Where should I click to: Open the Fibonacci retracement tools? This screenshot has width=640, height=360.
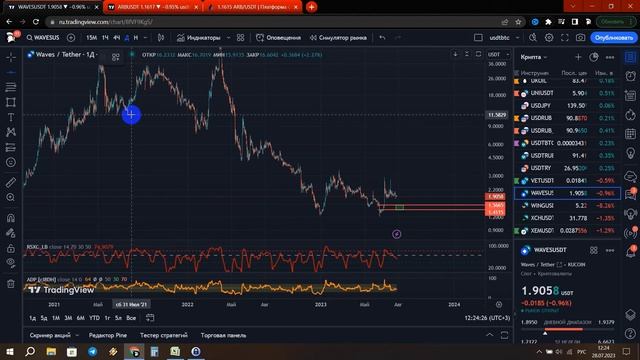point(11,87)
